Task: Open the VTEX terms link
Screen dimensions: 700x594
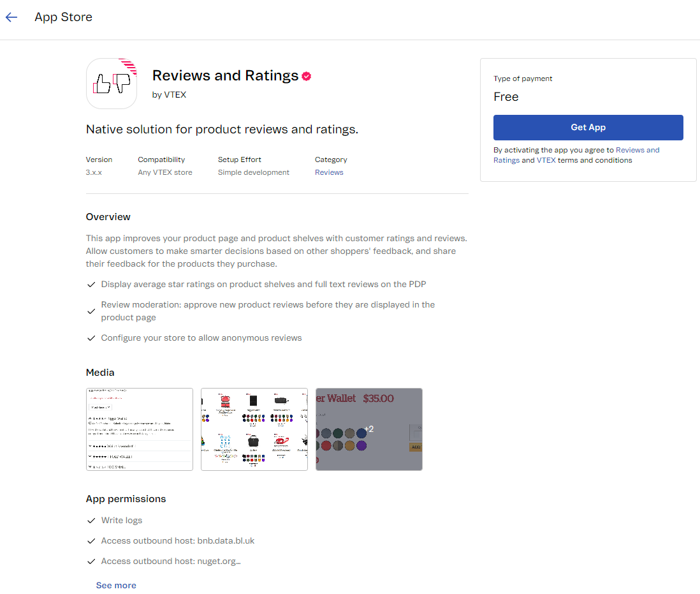Action: 546,160
